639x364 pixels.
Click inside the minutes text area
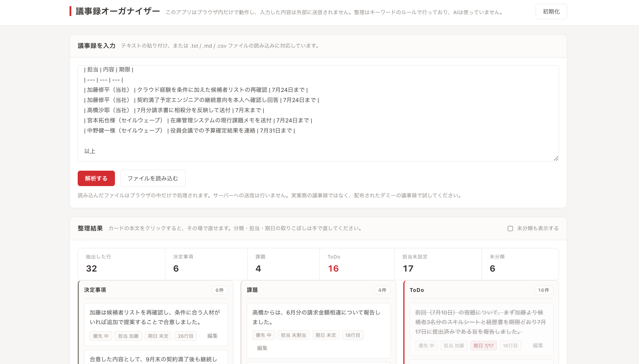[318, 113]
